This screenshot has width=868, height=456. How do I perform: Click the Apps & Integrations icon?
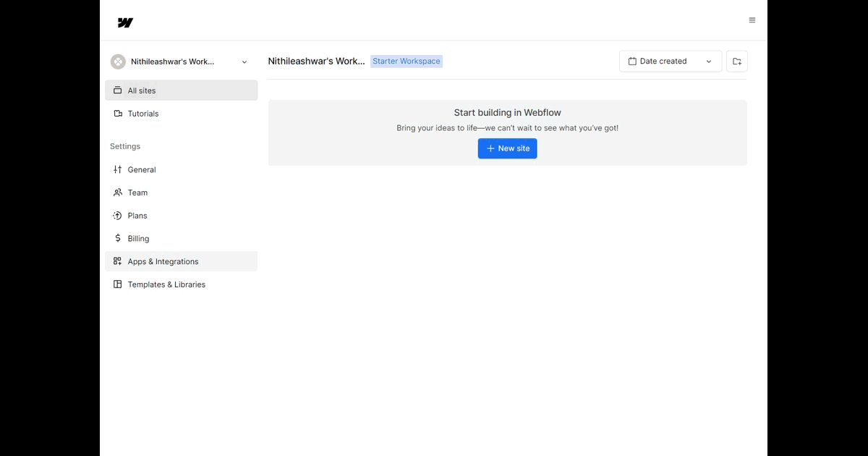tap(118, 261)
